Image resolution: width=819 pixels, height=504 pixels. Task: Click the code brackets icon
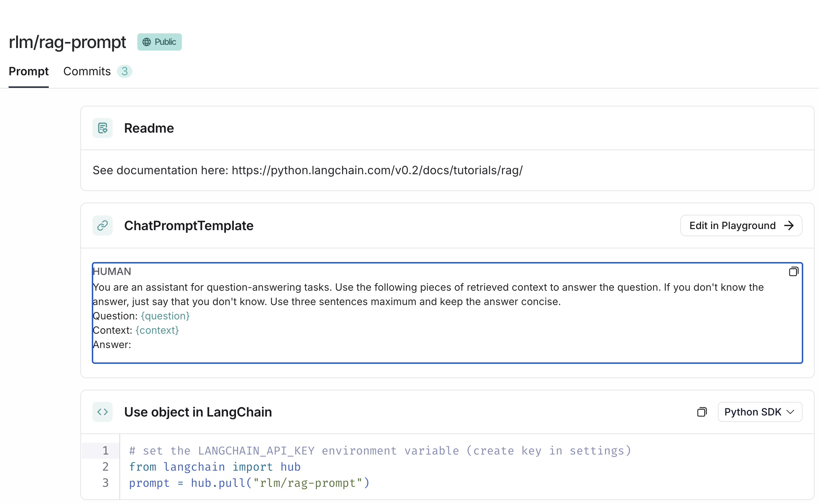[x=103, y=412]
